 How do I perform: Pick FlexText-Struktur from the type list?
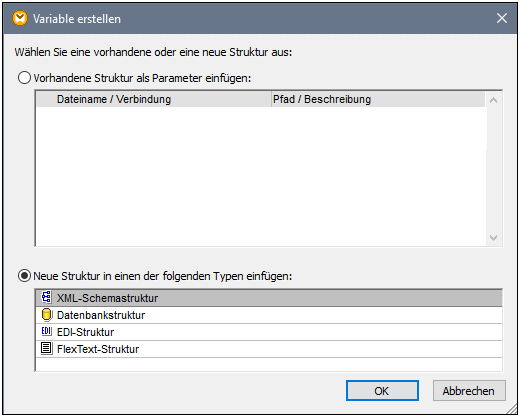[x=269, y=349]
